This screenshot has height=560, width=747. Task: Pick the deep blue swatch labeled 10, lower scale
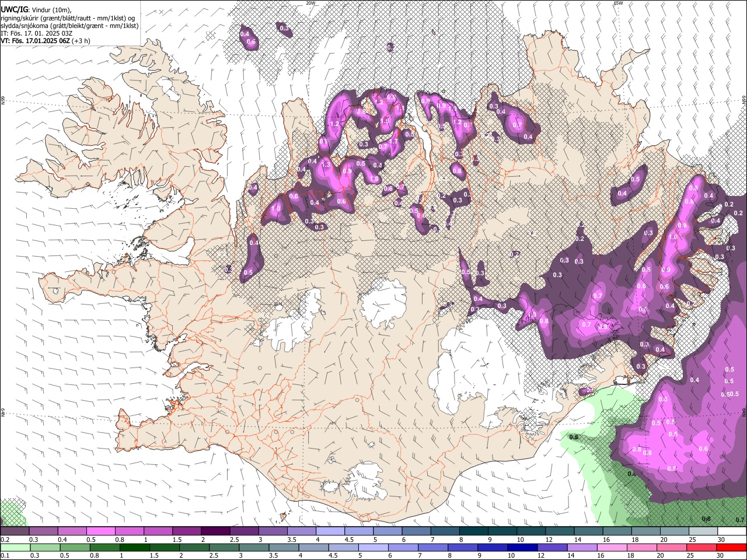pos(522,548)
